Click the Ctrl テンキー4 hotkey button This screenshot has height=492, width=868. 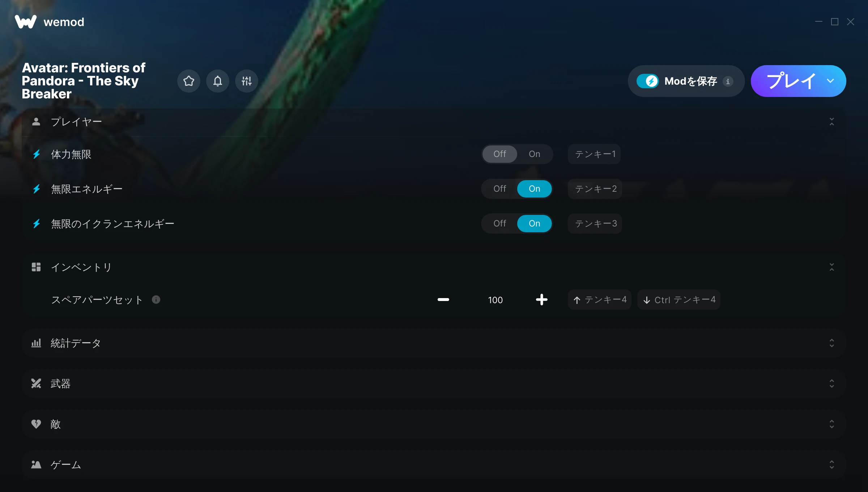(x=679, y=300)
